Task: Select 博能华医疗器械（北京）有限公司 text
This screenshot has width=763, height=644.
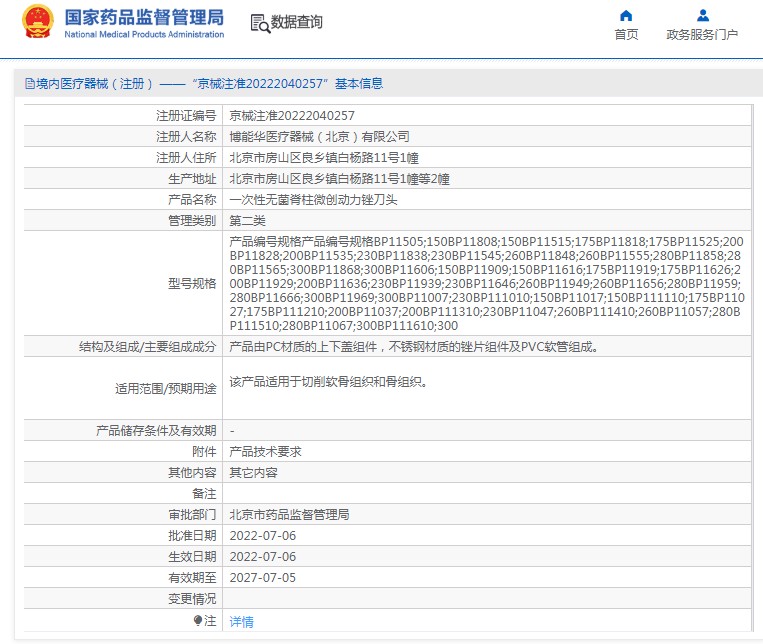Action: (x=319, y=137)
